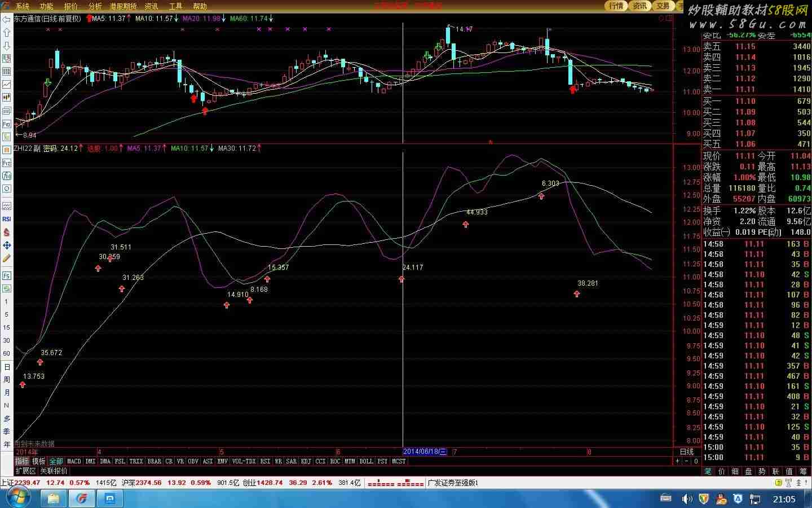812x508 pixels.
Task: Click the Fs icon in left sidebar
Action: [7, 275]
